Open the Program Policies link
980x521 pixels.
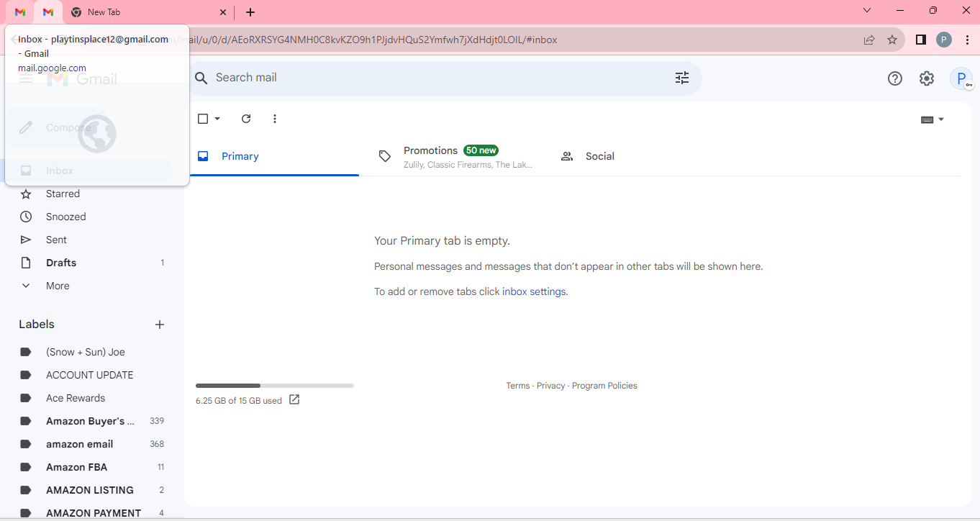(x=604, y=386)
